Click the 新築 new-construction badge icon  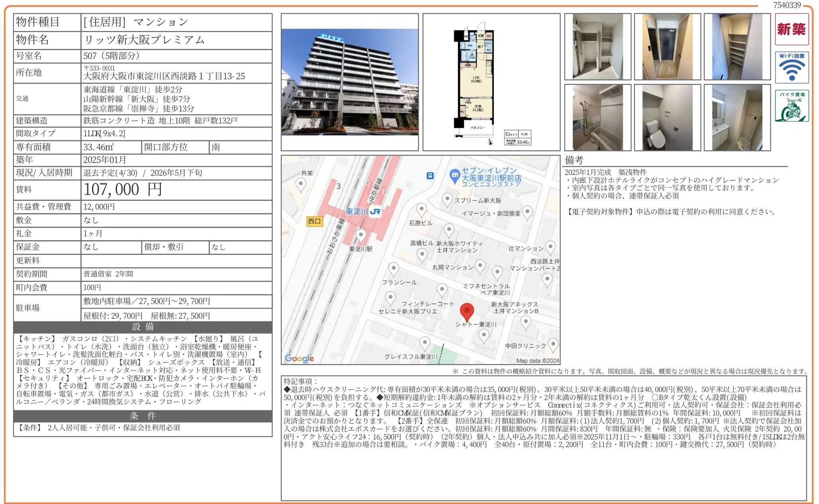click(792, 29)
